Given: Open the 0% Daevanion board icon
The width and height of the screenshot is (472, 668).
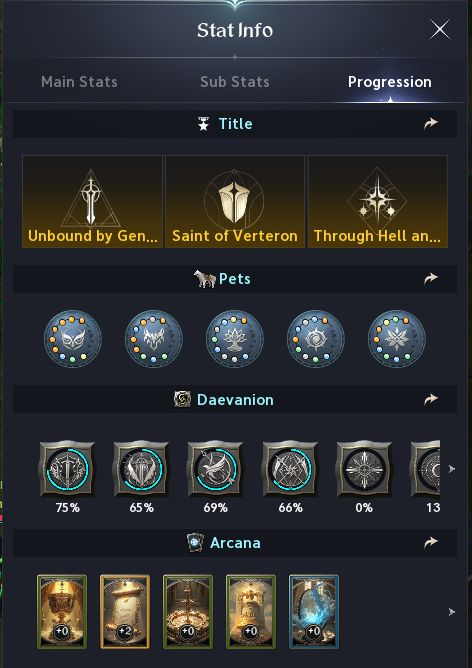Looking at the screenshot, I should (364, 469).
